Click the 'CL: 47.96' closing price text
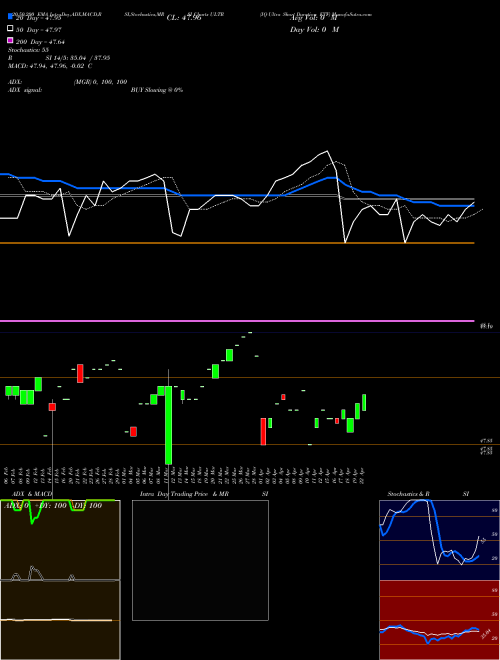500x660 pixels. 184,18
